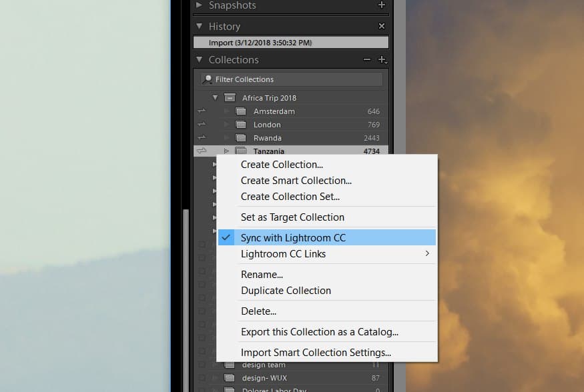584x392 pixels.
Task: Select the Tanzania collection
Action: point(291,151)
